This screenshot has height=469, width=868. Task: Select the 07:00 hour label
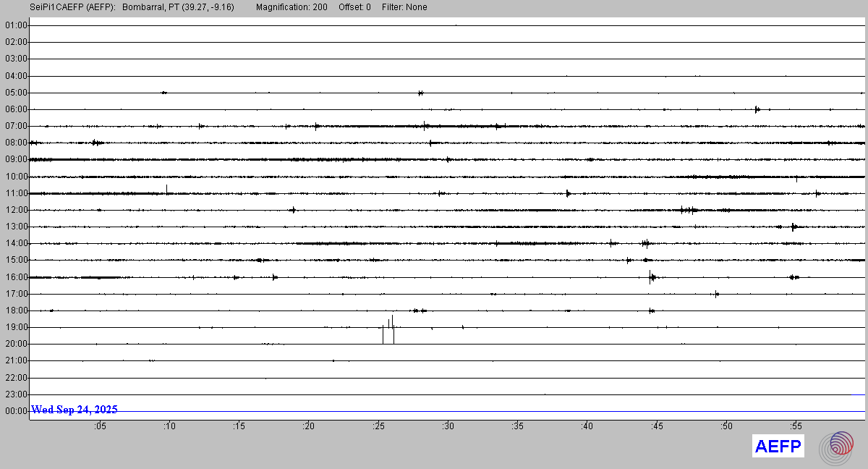click(x=16, y=126)
